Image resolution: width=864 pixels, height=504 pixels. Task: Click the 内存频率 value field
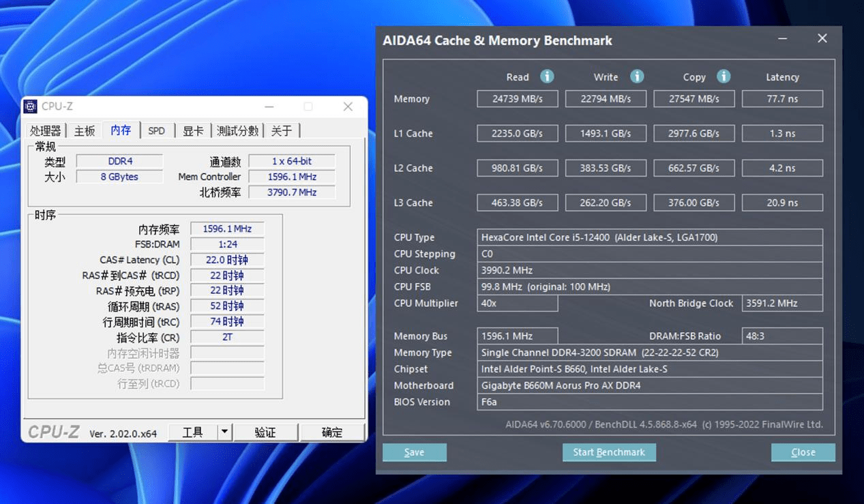coord(227,229)
